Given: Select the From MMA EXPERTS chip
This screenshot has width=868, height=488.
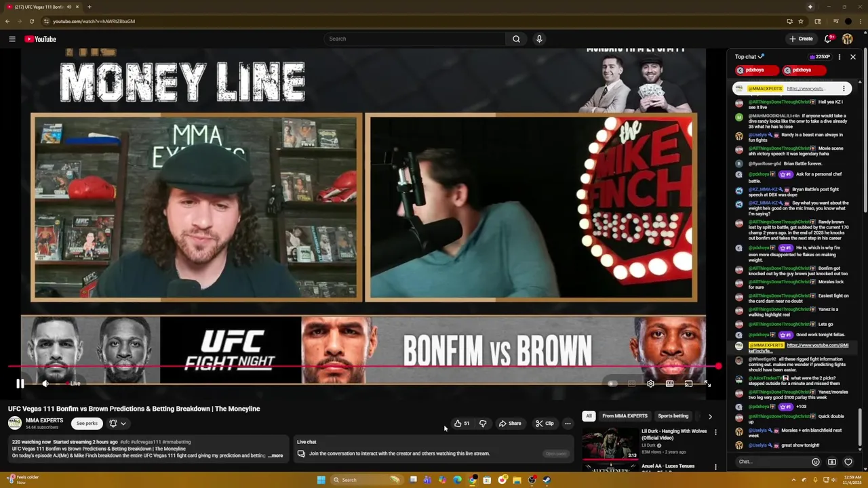Looking at the screenshot, I should (x=625, y=416).
